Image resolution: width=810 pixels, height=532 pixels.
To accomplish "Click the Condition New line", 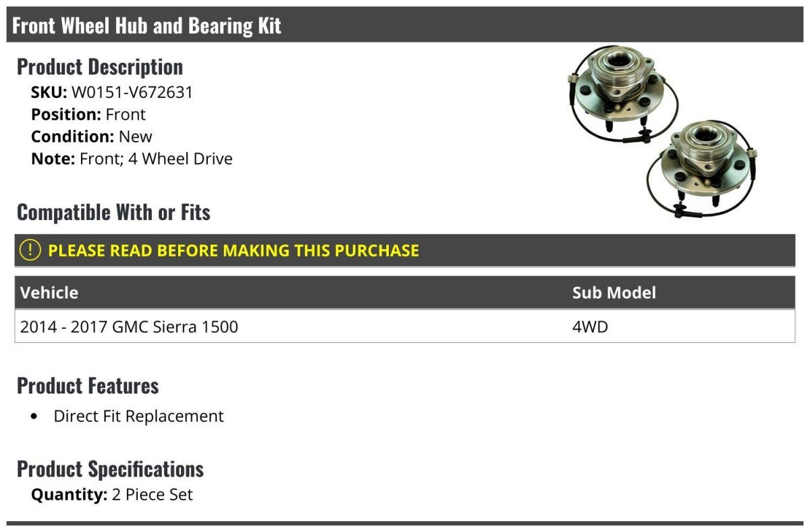I will [x=92, y=137].
